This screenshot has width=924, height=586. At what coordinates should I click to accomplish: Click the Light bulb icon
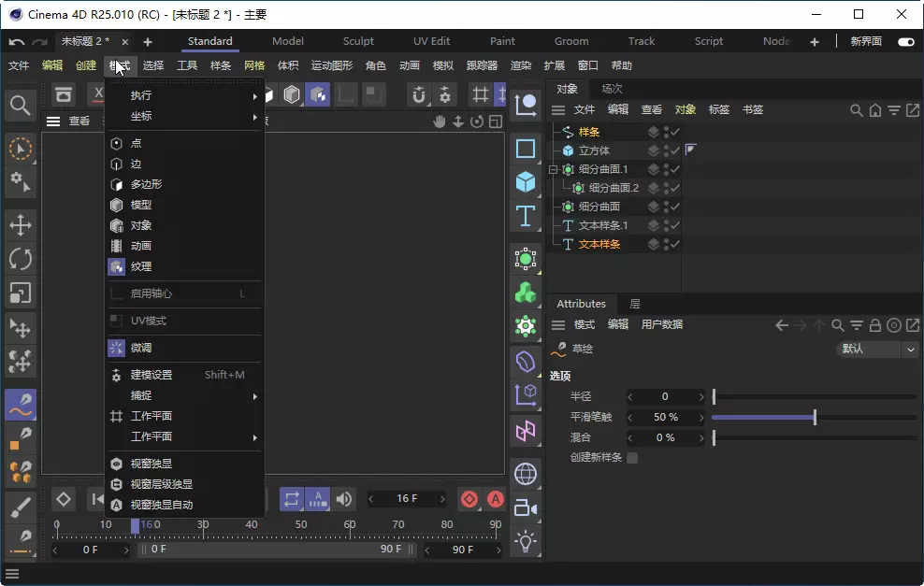point(525,541)
